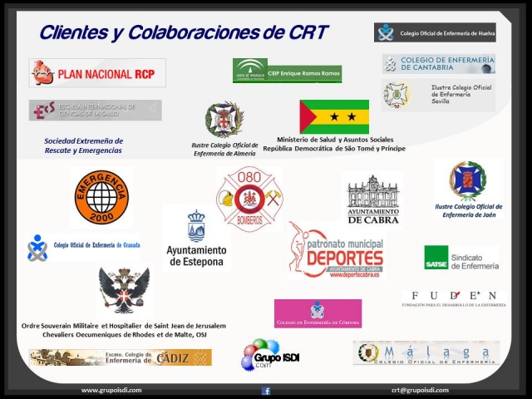
Task: Open the www.grupoisdi.com footer link
Action: [x=111, y=390]
